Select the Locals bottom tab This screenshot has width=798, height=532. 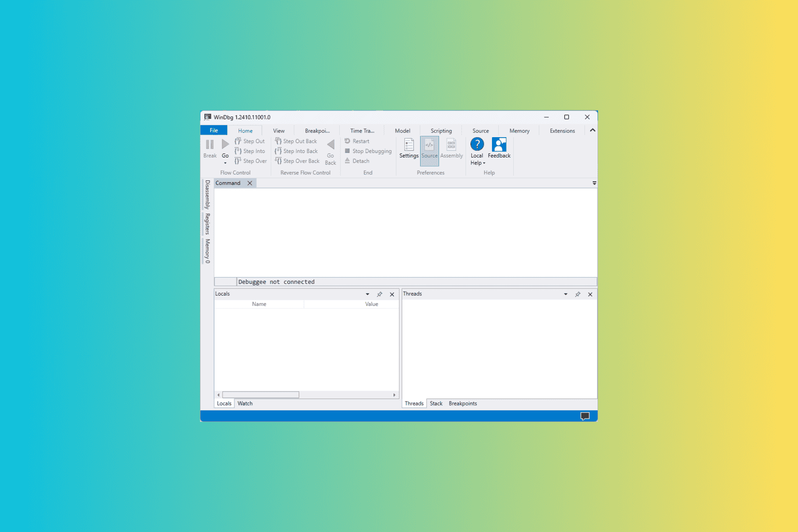pyautogui.click(x=224, y=404)
